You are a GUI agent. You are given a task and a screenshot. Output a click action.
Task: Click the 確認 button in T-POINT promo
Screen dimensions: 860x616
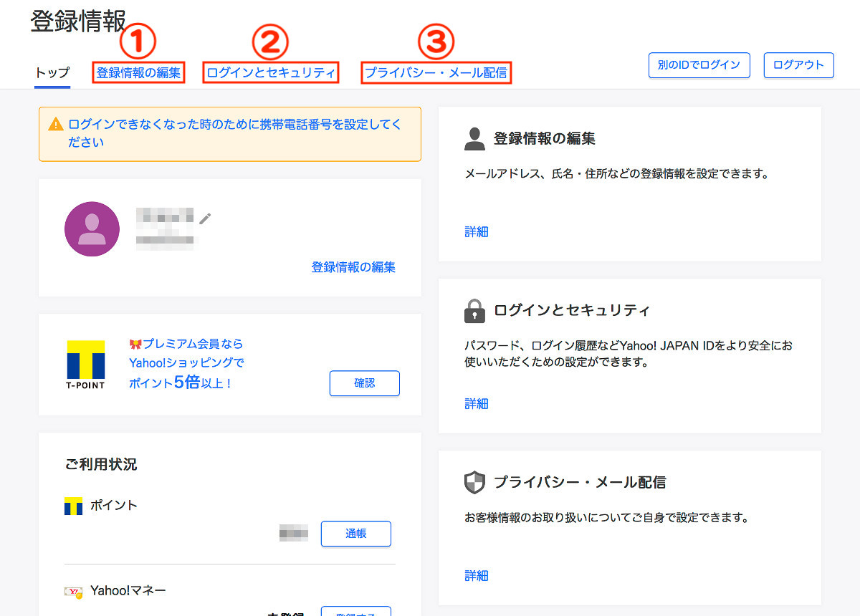pyautogui.click(x=365, y=383)
